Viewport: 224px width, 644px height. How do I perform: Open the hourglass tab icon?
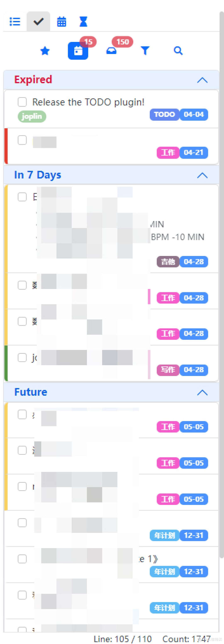[83, 22]
